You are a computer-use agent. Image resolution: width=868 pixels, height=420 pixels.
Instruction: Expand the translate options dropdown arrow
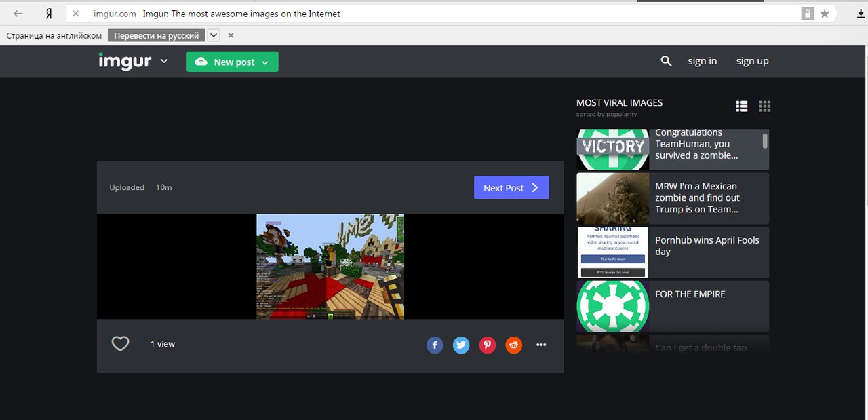[x=214, y=35]
